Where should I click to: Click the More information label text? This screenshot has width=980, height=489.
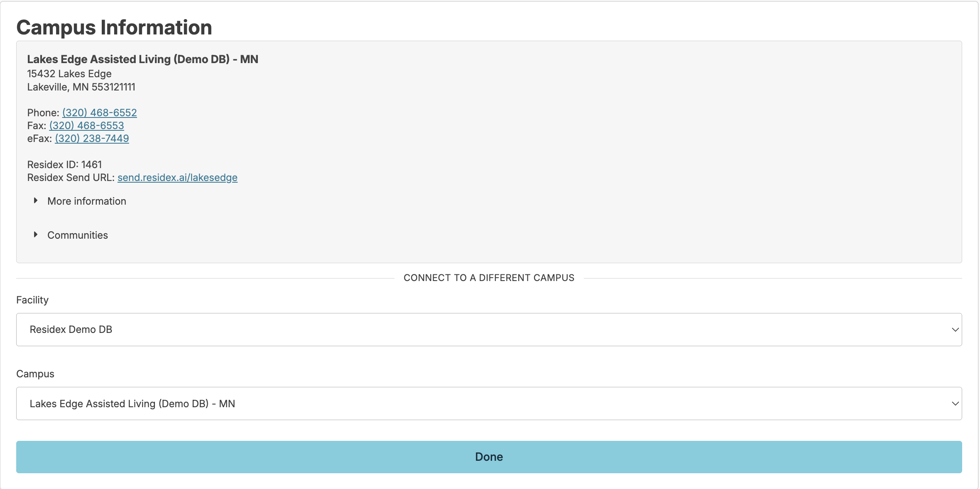point(86,201)
